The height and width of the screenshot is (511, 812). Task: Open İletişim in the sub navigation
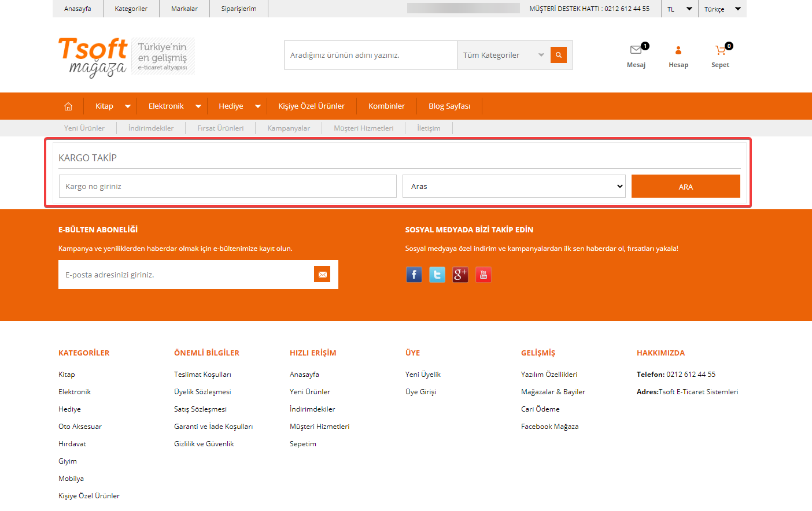tap(429, 128)
